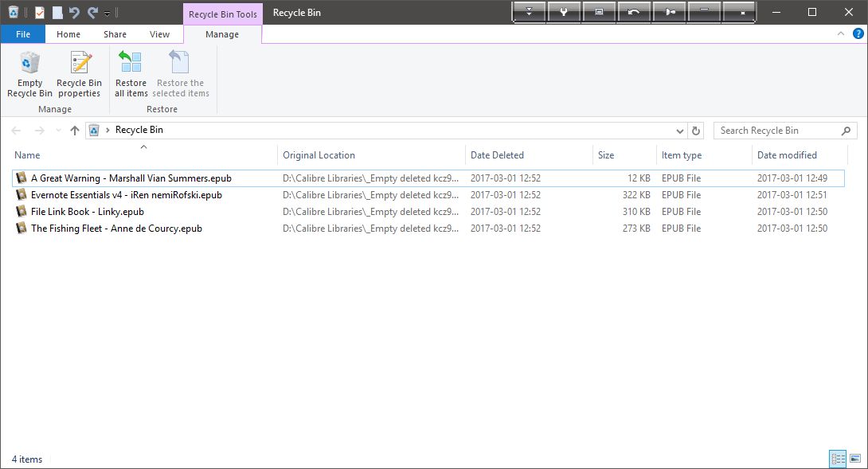Click the New folder icon in the quick access toolbar

coord(57,12)
